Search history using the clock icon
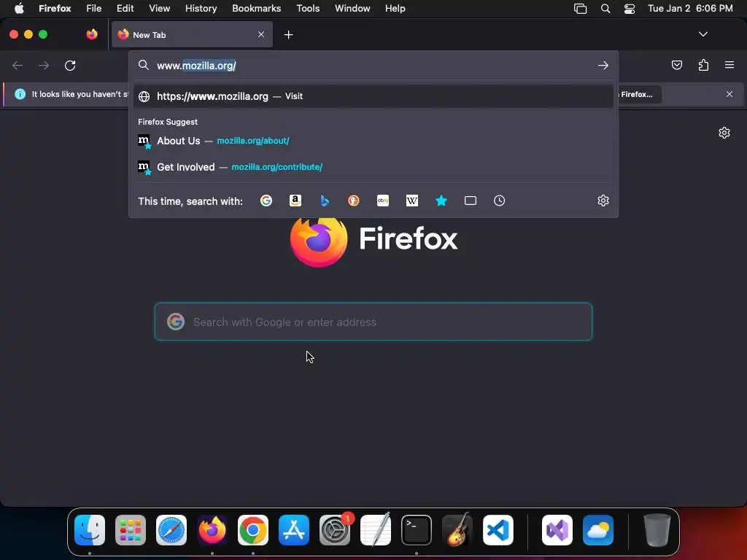Viewport: 747px width, 560px height. pos(499,201)
